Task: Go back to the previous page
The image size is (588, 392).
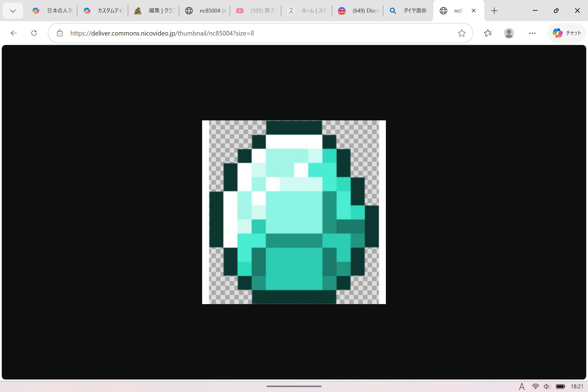Action: [x=13, y=33]
